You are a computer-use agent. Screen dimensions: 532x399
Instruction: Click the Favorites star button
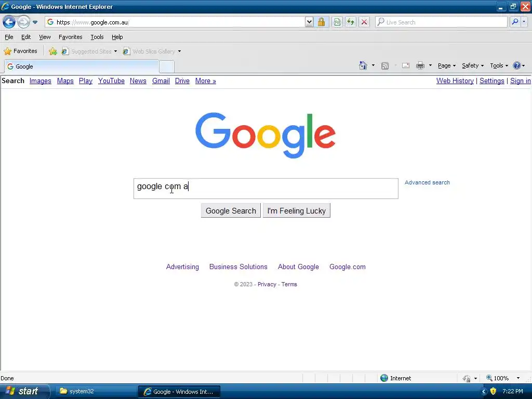tap(20, 51)
